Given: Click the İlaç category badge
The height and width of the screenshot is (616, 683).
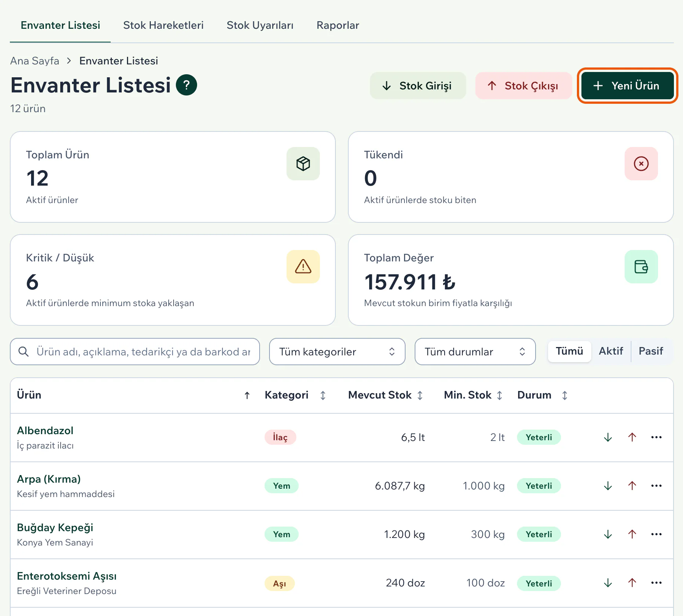Looking at the screenshot, I should click(x=280, y=438).
